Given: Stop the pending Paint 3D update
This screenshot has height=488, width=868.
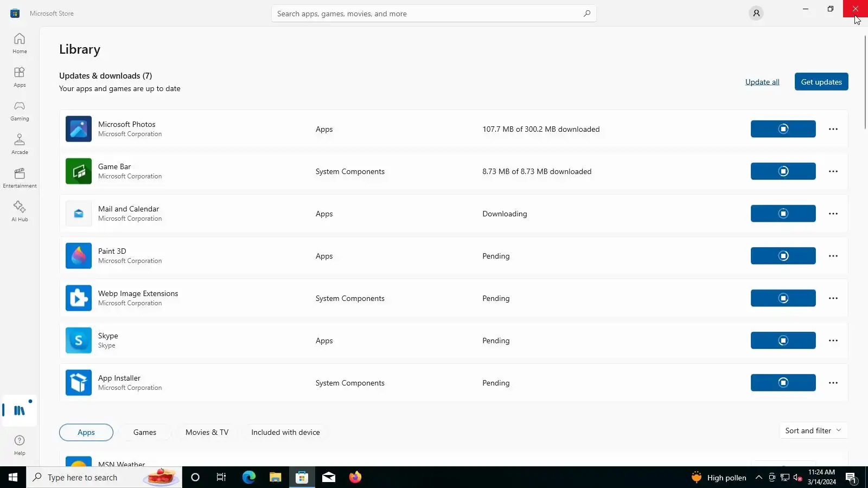Looking at the screenshot, I should click(783, 256).
